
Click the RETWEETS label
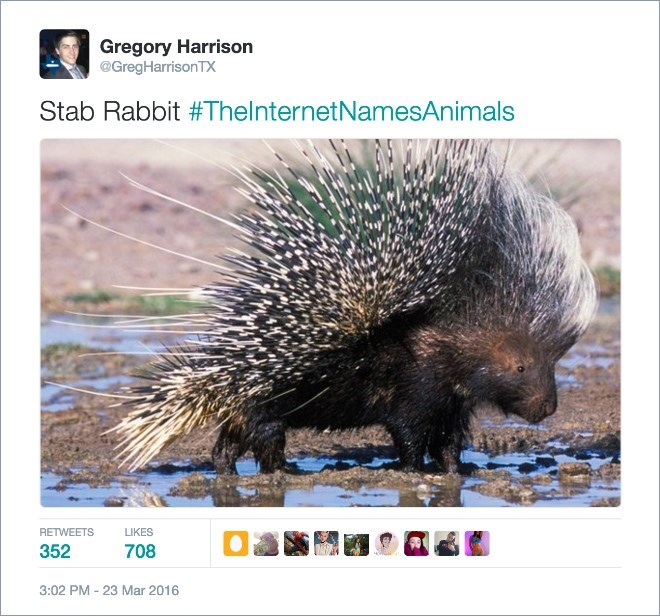click(x=67, y=532)
